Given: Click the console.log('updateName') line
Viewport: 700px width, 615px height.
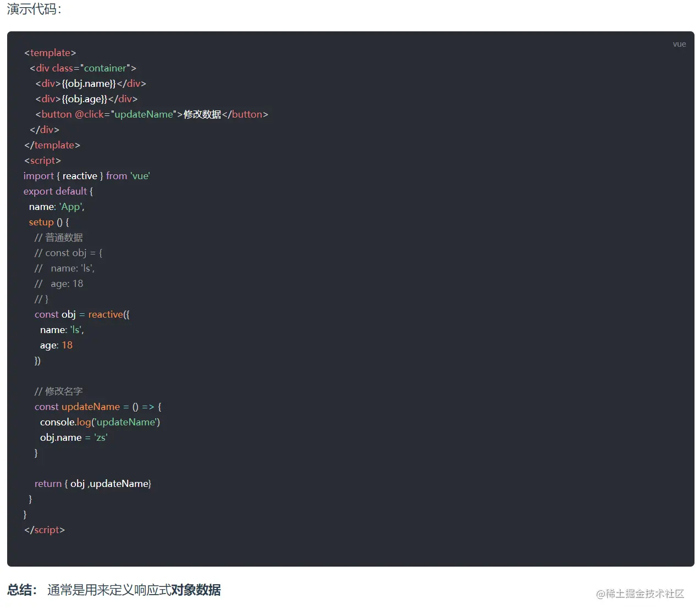Looking at the screenshot, I should [x=100, y=422].
